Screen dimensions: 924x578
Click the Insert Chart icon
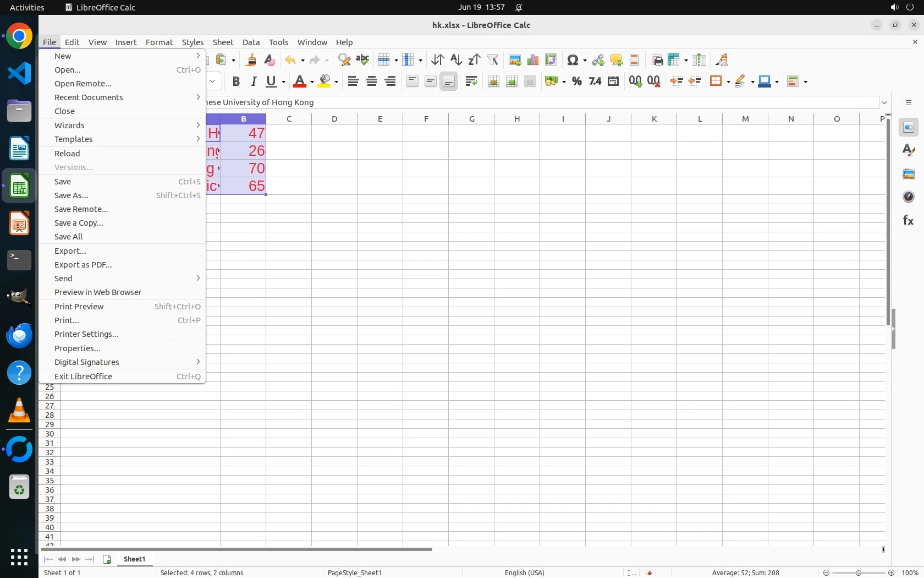click(x=532, y=60)
